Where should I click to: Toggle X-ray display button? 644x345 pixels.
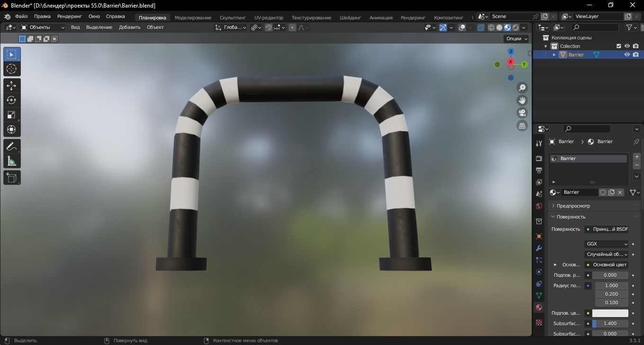click(x=481, y=27)
